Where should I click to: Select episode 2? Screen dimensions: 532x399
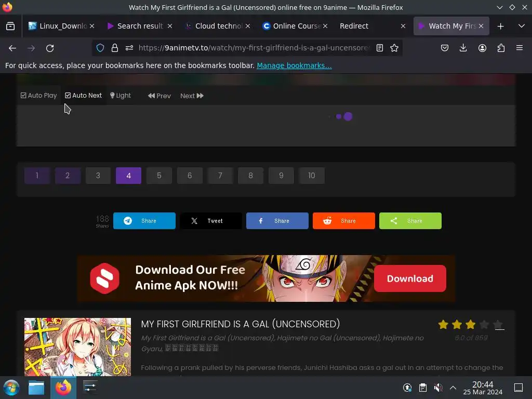pyautogui.click(x=68, y=176)
